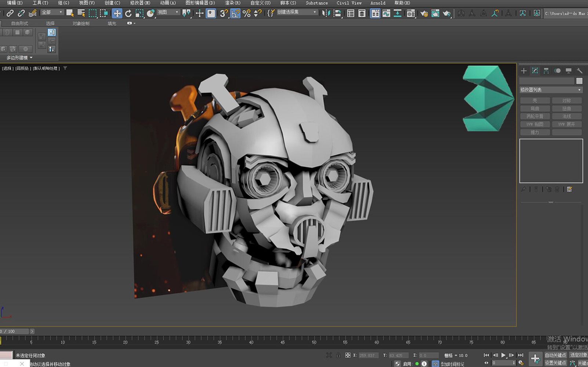588x367 pixels.
Task: Open the Curve Editor from toolbar
Action: [x=386, y=14]
